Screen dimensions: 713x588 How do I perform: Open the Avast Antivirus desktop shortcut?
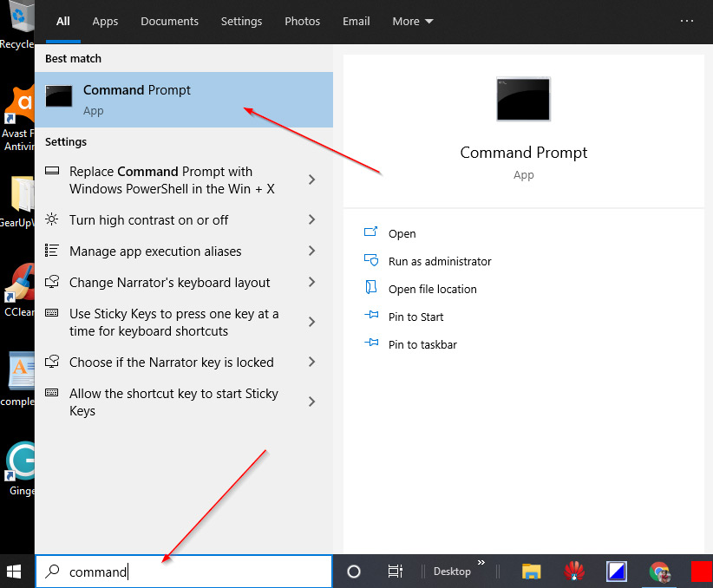(18, 119)
